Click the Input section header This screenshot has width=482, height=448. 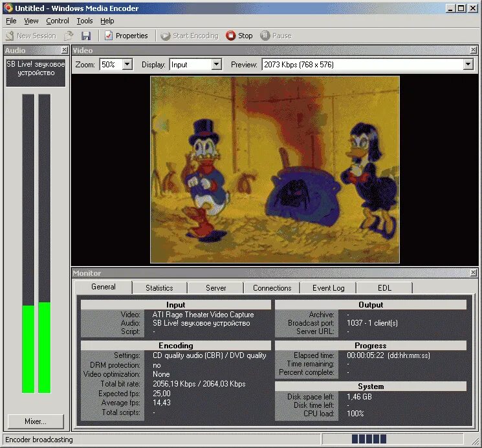[x=176, y=305]
